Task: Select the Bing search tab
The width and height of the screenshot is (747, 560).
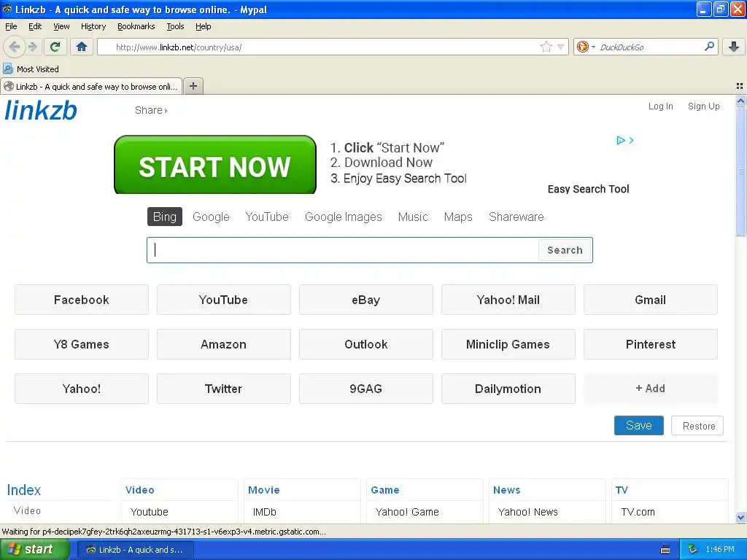Action: pos(164,217)
